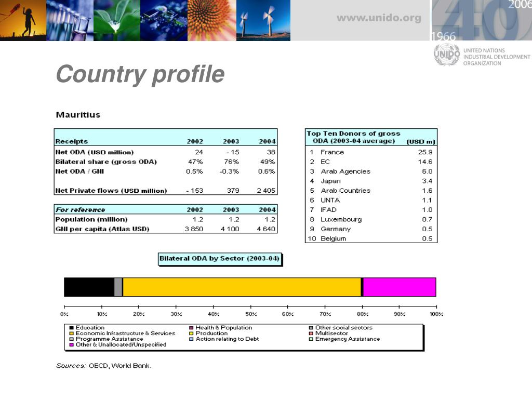Select the Bilateral share (gross ODA) label
Viewport: 532px width, 399px height.
click(x=106, y=162)
